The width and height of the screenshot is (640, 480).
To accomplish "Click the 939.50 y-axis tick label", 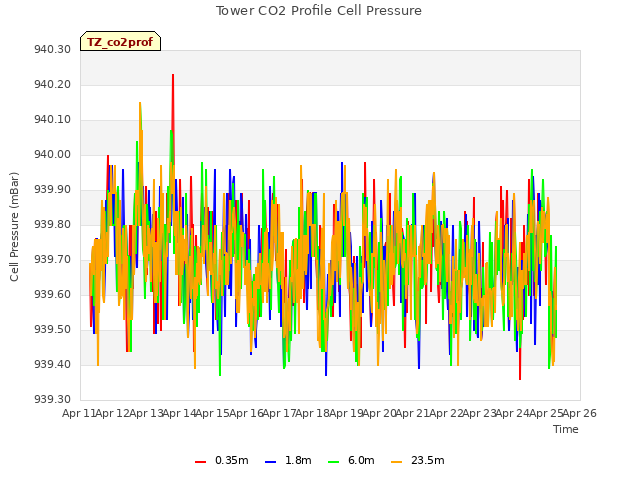I will coord(52,329).
